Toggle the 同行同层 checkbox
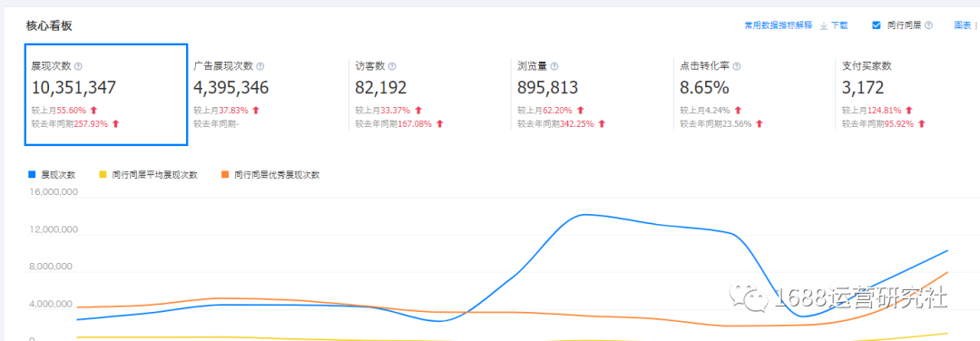The width and height of the screenshot is (980, 341). (x=877, y=25)
